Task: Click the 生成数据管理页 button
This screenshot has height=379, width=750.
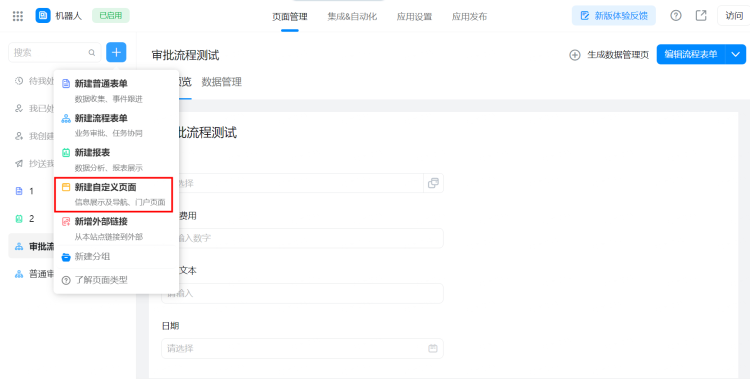Action: coord(609,55)
